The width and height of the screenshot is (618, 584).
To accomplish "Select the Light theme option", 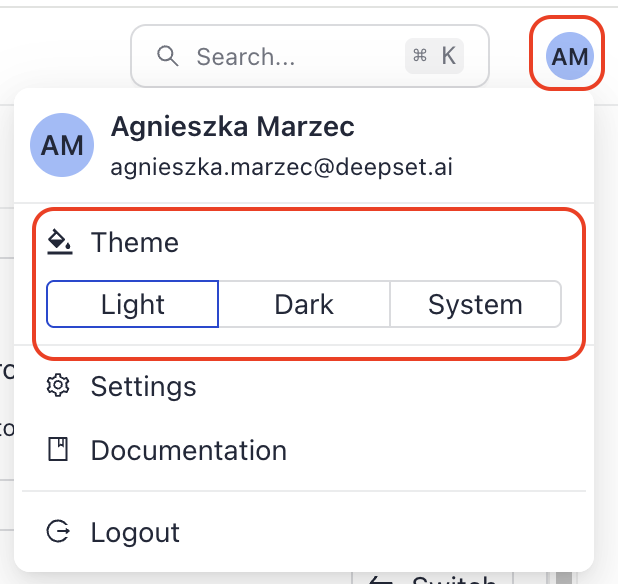I will click(132, 304).
